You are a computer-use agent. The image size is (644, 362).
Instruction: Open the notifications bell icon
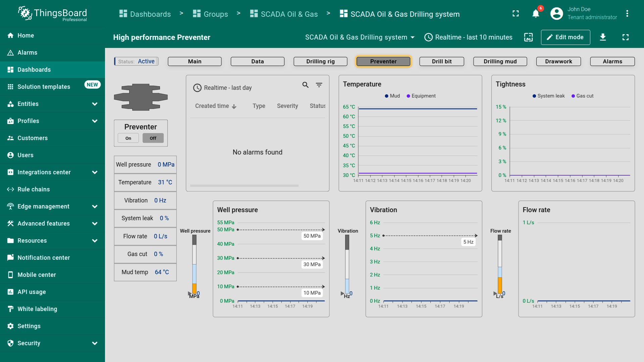pos(536,14)
